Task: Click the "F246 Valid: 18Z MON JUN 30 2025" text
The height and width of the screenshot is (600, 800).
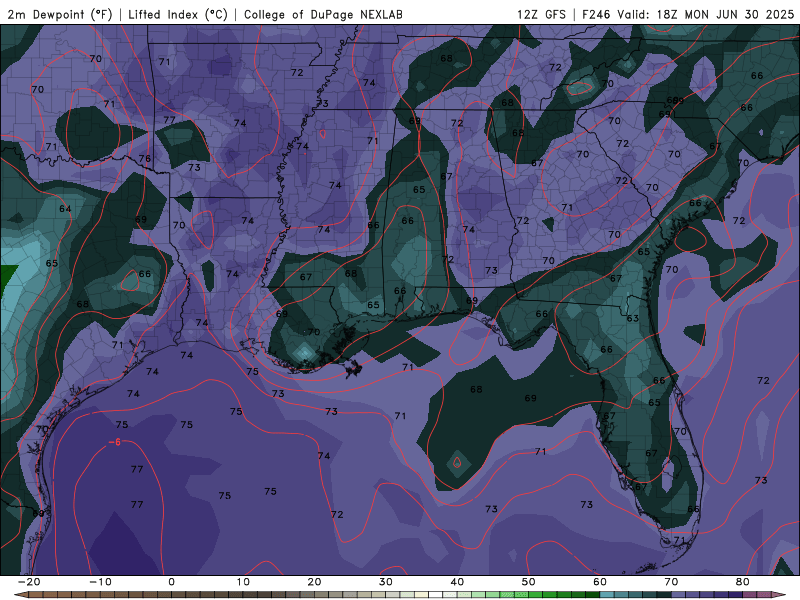Action: pyautogui.click(x=688, y=14)
